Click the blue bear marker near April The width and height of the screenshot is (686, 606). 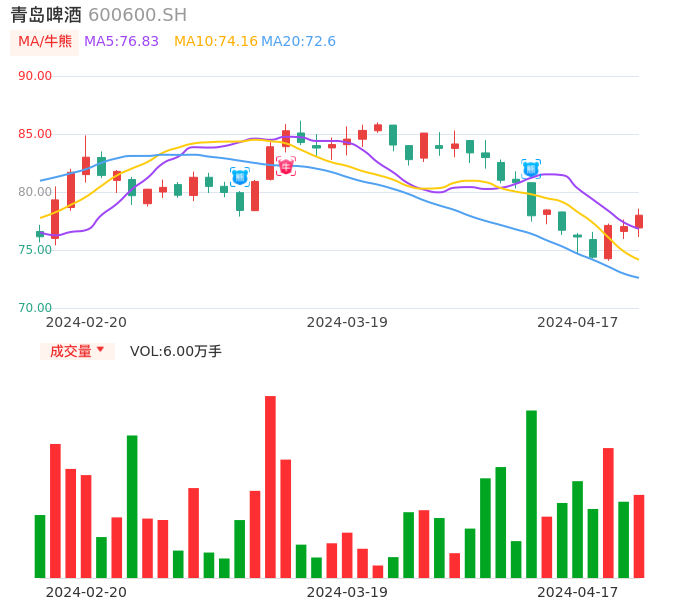531,169
